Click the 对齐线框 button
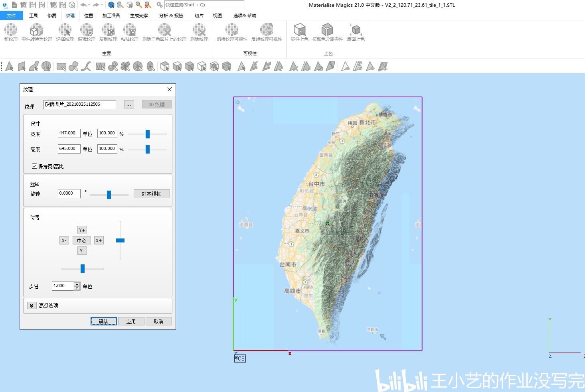Viewport: 585px width, 392px height. click(152, 194)
